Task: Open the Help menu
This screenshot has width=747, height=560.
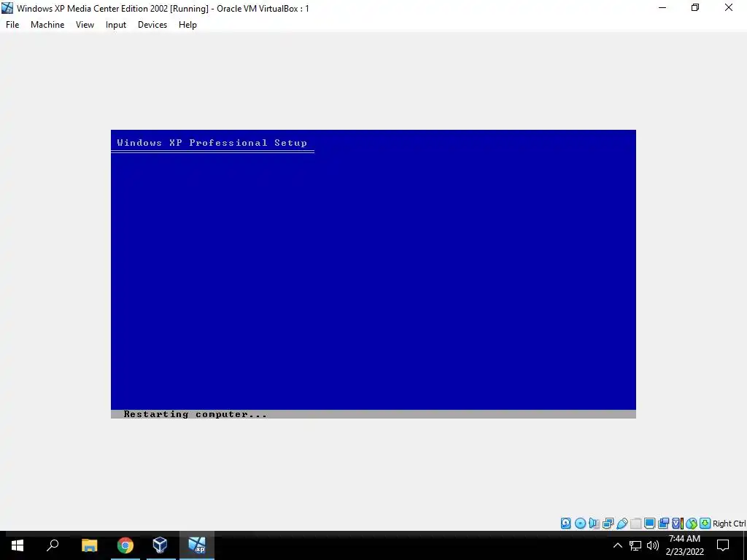Action: [187, 25]
